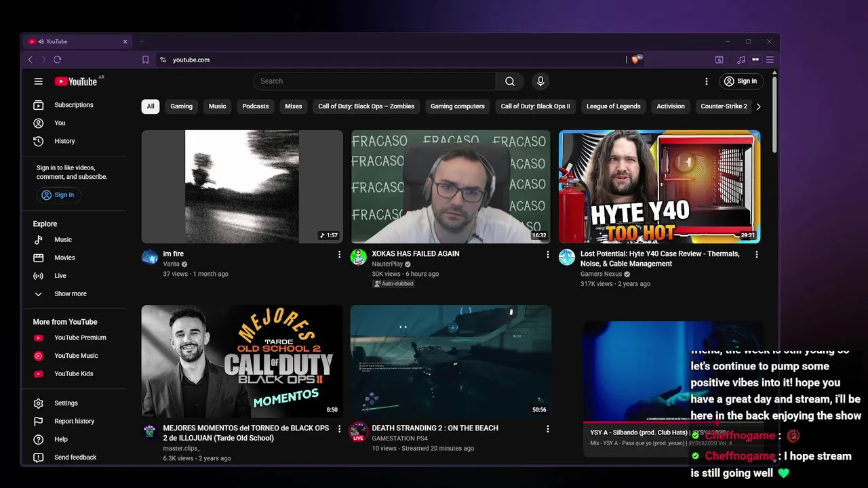Viewport: 868px width, 488px height.
Task: Click the browser forward arrow
Action: (x=43, y=60)
